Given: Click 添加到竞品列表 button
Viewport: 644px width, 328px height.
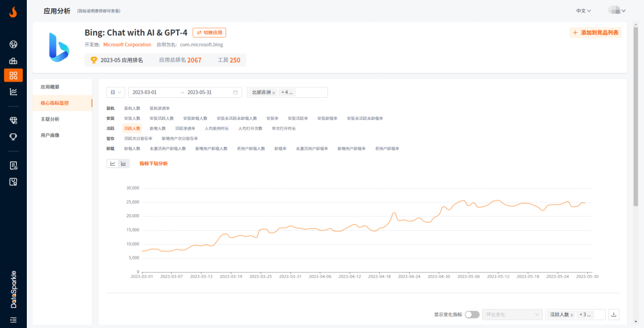Looking at the screenshot, I should click(596, 33).
